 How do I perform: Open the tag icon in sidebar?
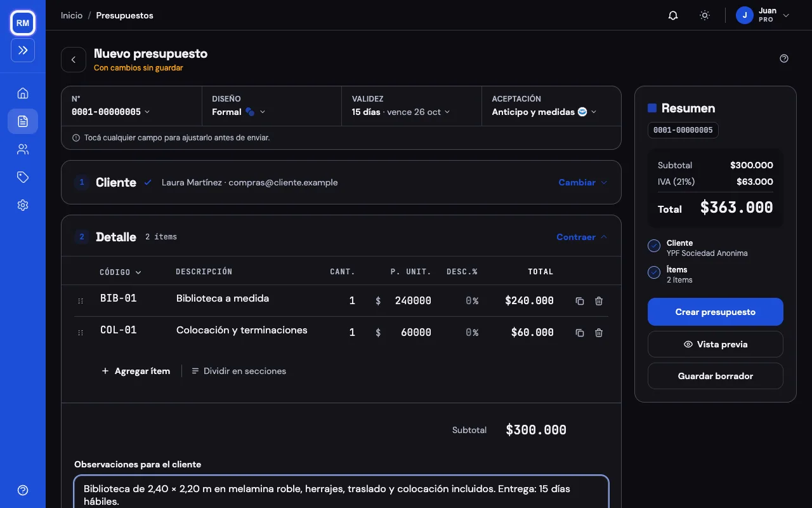23,177
